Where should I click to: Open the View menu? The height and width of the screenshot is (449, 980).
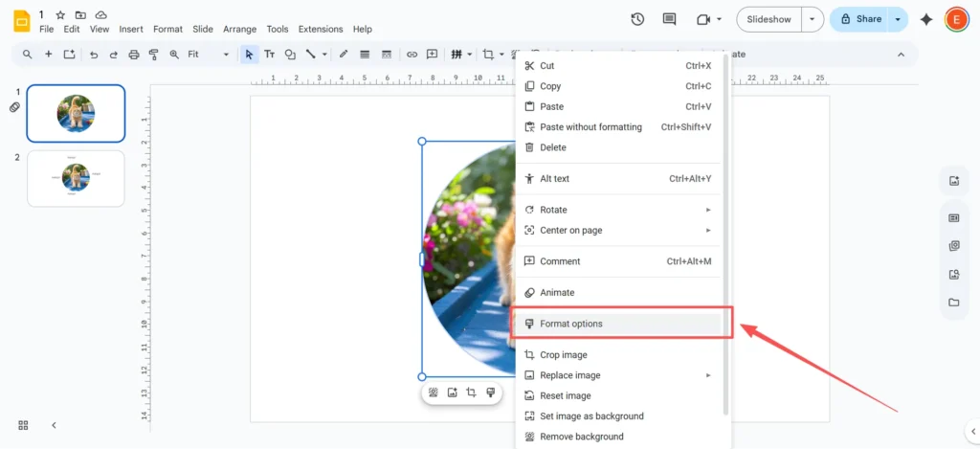click(100, 29)
